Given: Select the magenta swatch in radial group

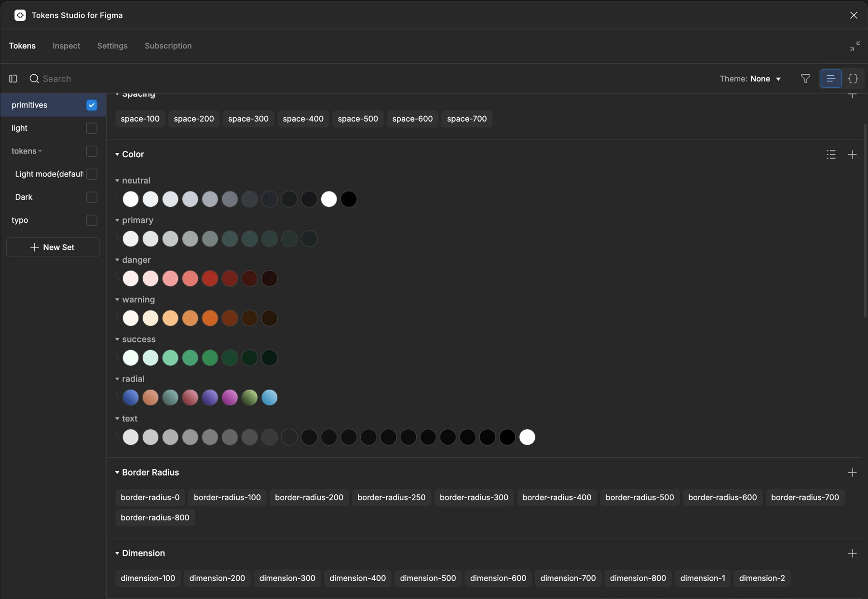Looking at the screenshot, I should [x=230, y=397].
